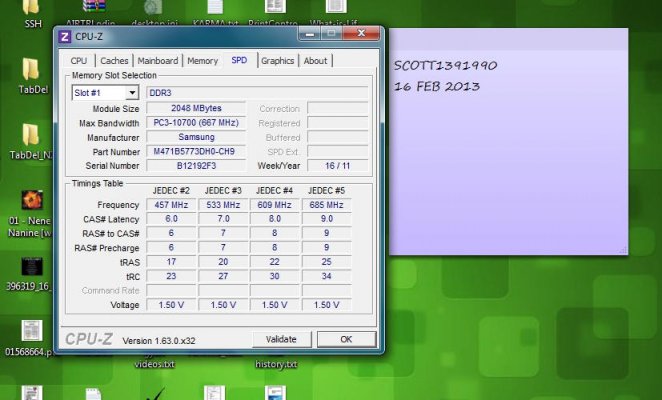This screenshot has width=662, height=400.
Task: Click serial number B12192F3
Action: coord(196,166)
